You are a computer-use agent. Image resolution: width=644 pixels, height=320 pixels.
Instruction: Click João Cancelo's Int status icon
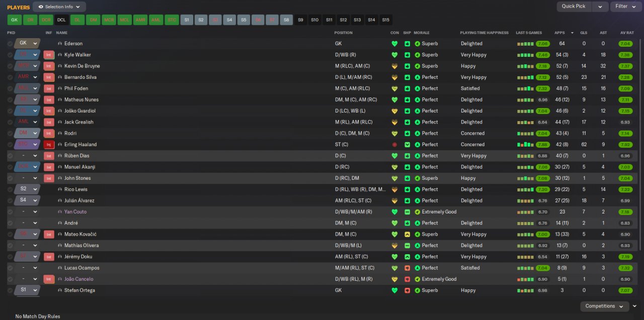49,279
